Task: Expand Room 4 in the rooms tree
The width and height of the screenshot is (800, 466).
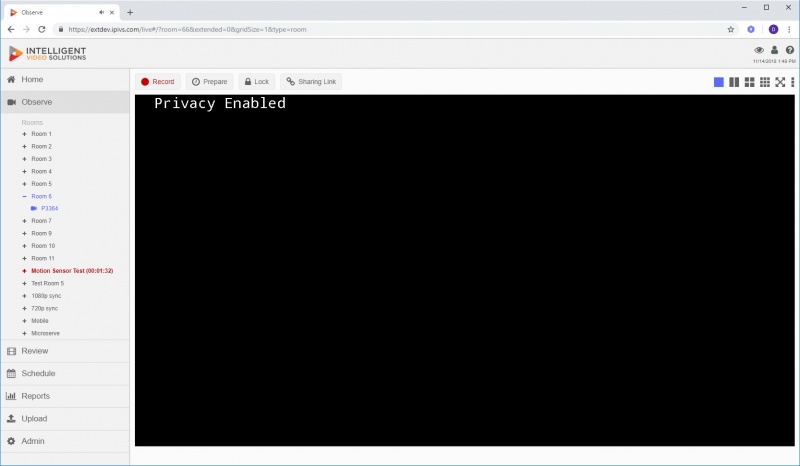Action: coord(24,171)
